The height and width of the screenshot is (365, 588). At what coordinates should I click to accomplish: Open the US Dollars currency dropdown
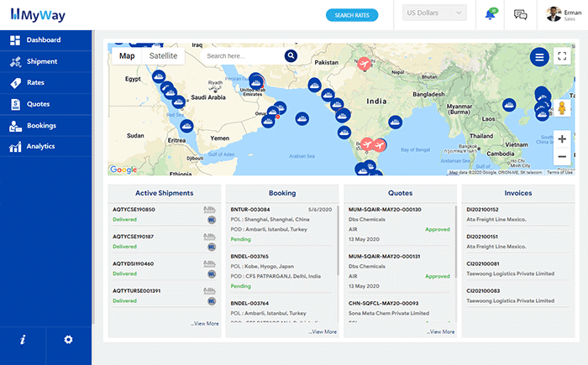(434, 13)
